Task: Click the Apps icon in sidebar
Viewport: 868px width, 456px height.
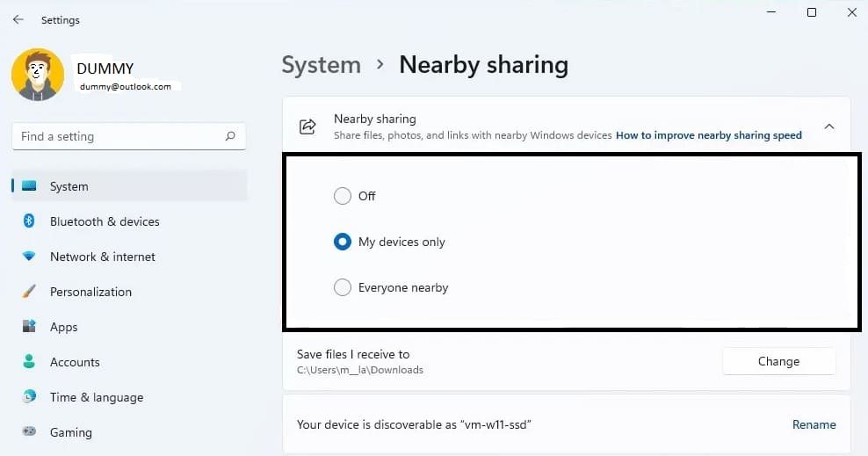Action: click(29, 327)
